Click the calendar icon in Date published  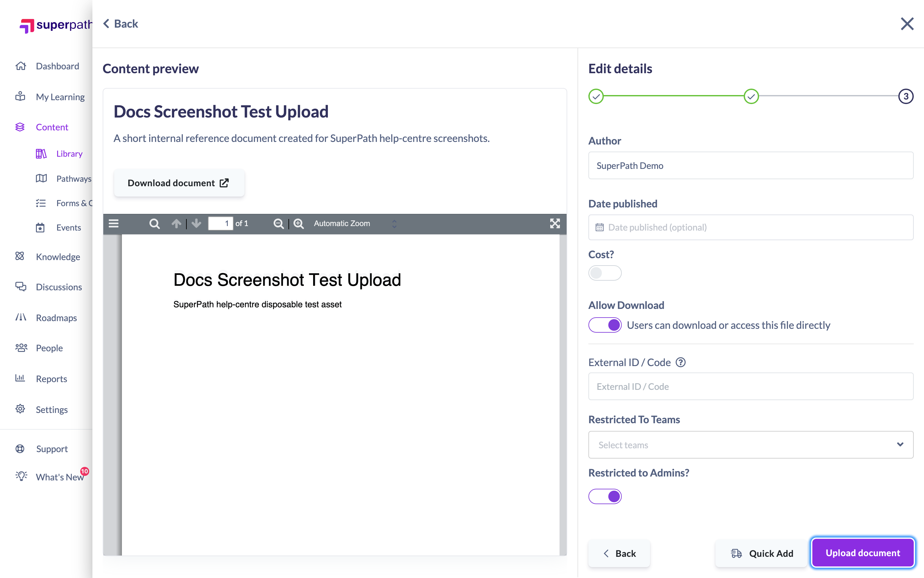[x=599, y=227]
